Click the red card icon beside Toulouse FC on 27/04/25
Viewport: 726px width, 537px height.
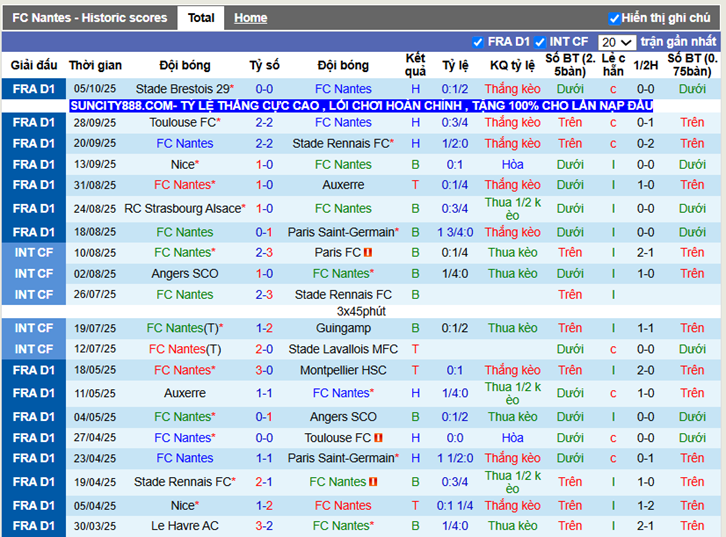click(378, 437)
